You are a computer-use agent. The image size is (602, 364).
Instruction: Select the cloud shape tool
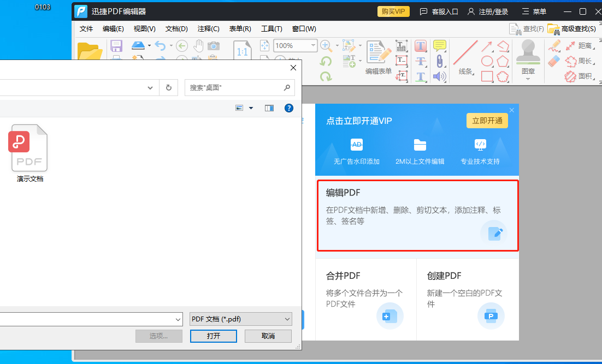tap(503, 76)
